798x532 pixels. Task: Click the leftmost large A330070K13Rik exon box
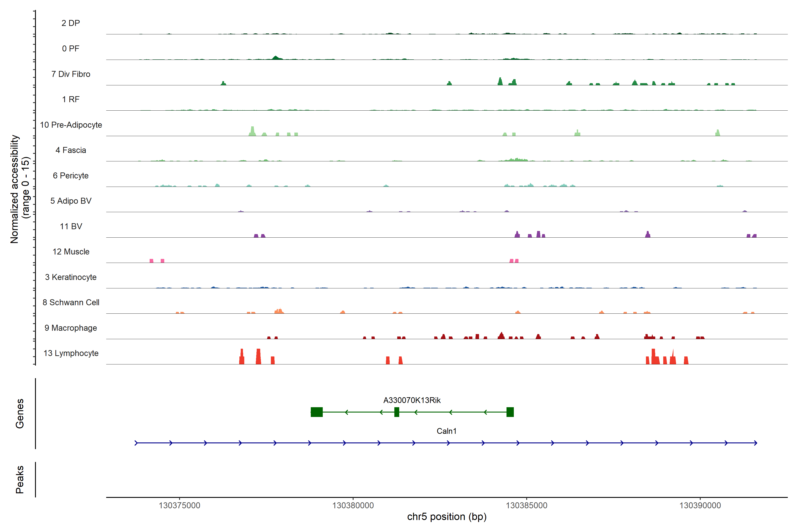pos(317,412)
